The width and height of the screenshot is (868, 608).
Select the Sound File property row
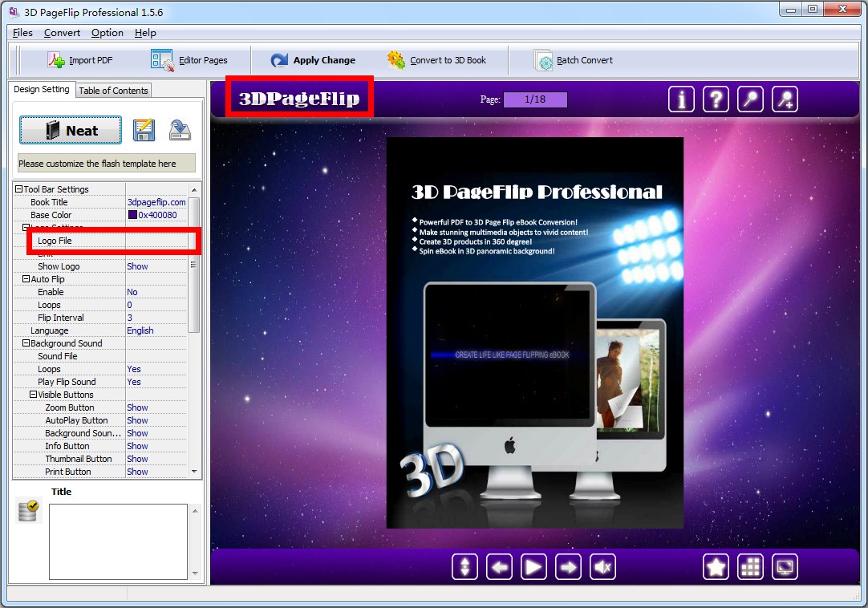[100, 356]
